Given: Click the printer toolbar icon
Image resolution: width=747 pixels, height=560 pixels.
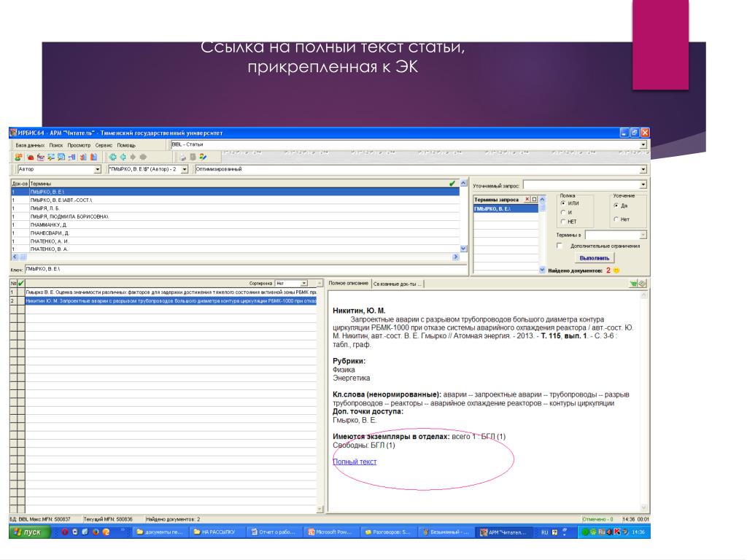Looking at the screenshot, I should coord(183,157).
